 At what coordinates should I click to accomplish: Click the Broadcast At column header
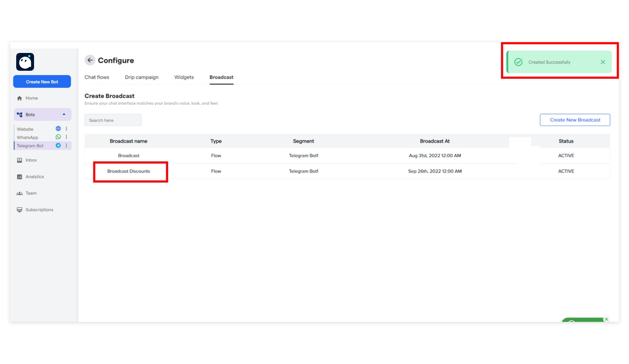(435, 141)
